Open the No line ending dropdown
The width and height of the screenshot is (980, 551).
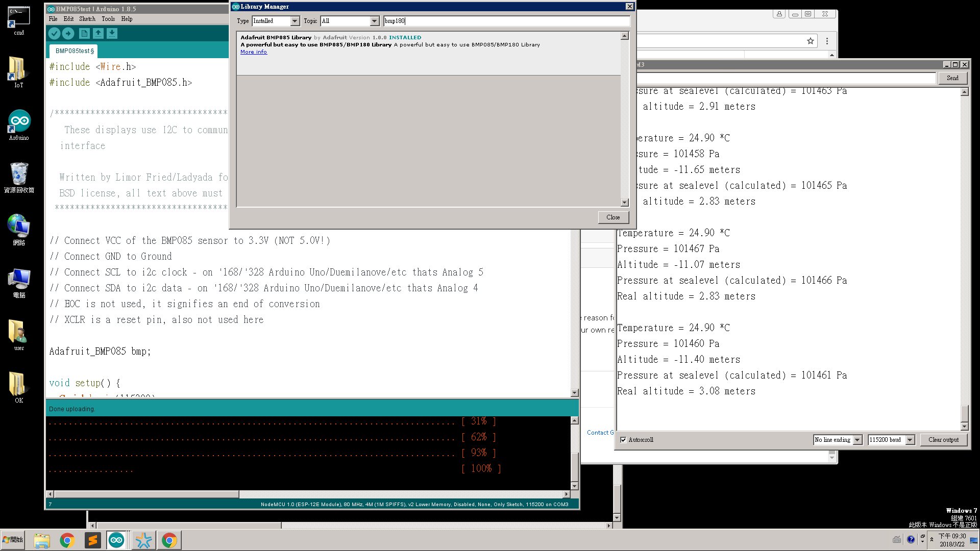point(838,440)
